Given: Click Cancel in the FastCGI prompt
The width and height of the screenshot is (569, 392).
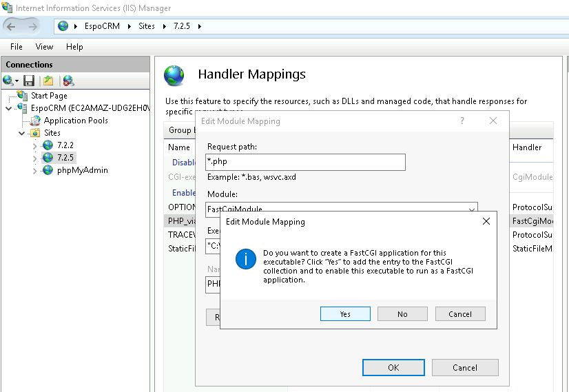Looking at the screenshot, I should 459,314.
